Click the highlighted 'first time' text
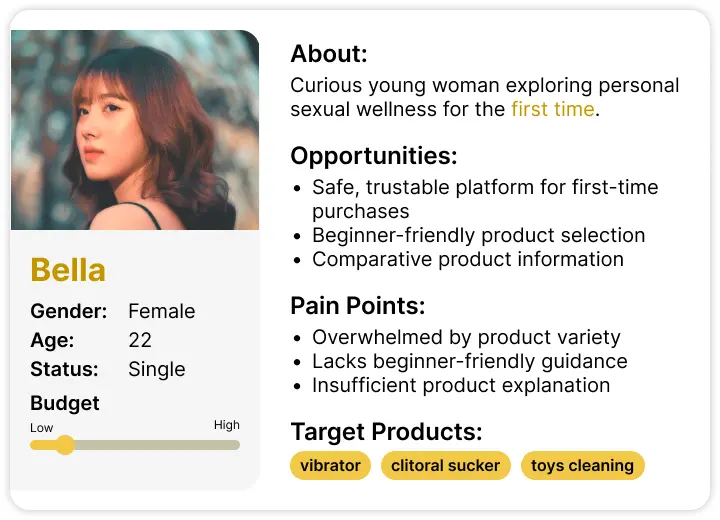This screenshot has width=720, height=520. coord(553,109)
